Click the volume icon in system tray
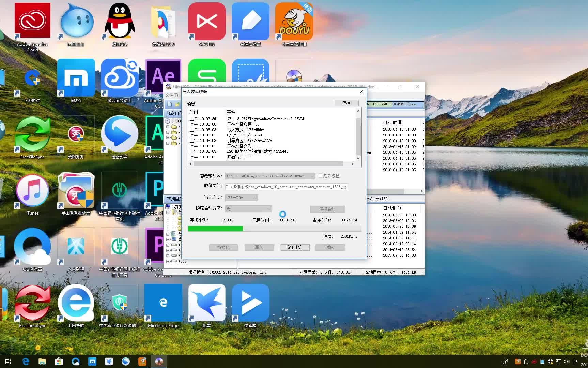Viewport: 588px width, 368px height. (x=567, y=362)
